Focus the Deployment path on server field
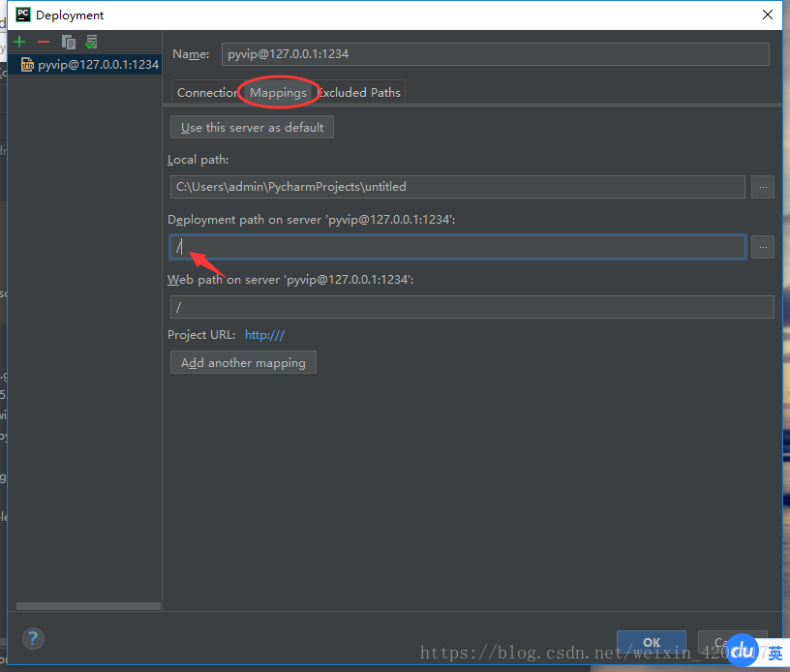This screenshot has width=790, height=672. click(458, 247)
